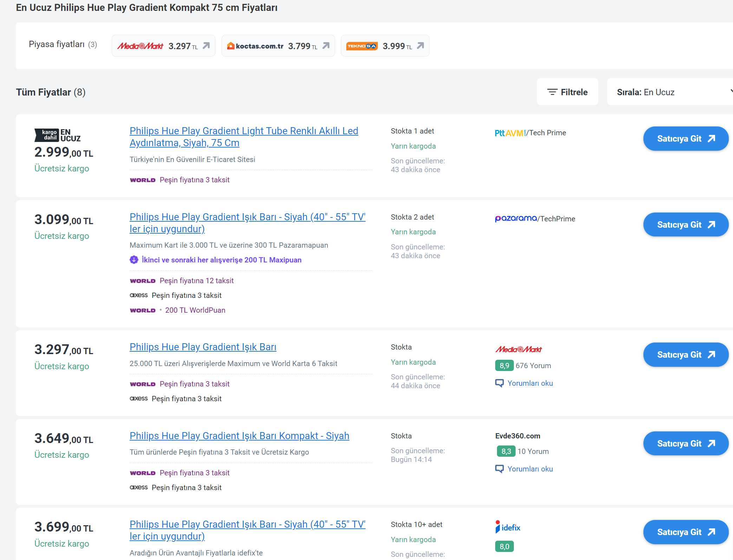This screenshot has height=560, width=733.
Task: Open the Filtrele filter button
Action: 567,92
